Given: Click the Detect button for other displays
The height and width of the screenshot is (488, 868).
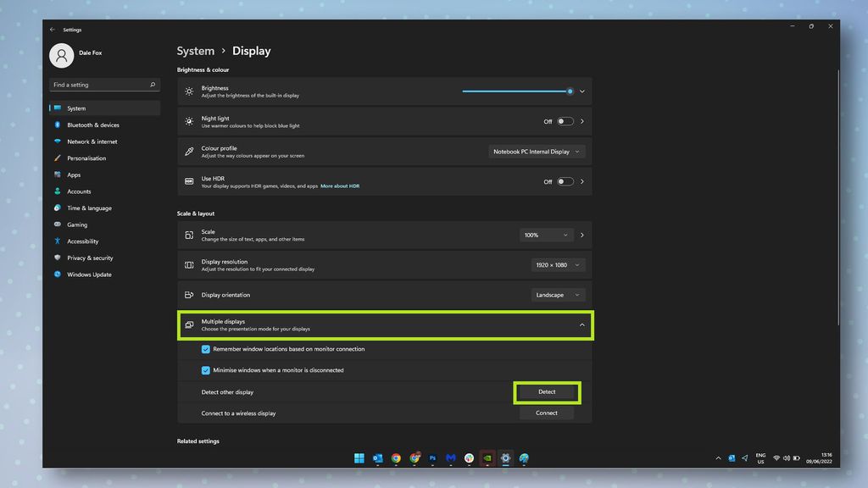Looking at the screenshot, I should [547, 392].
